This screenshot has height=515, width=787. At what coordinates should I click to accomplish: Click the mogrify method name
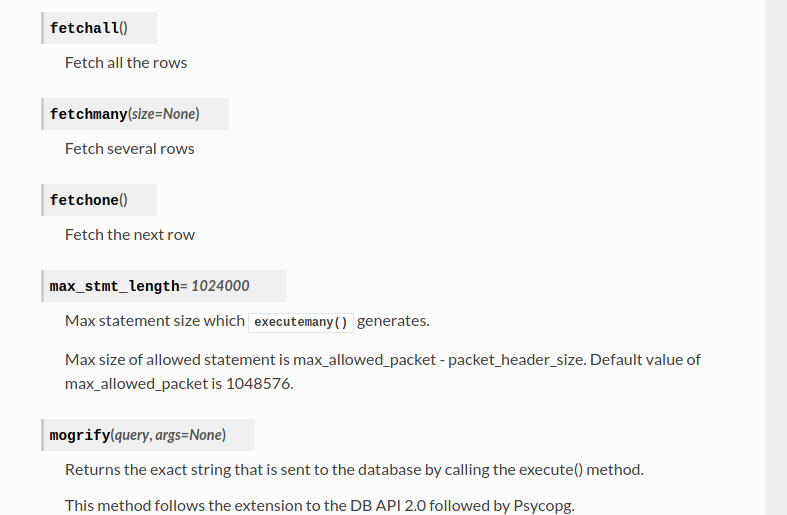click(80, 435)
